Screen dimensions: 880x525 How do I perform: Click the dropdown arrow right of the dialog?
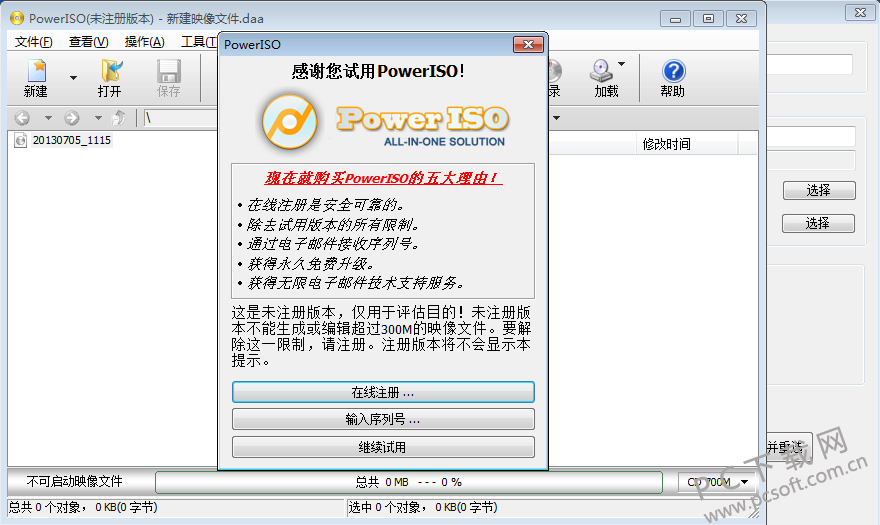(x=556, y=118)
